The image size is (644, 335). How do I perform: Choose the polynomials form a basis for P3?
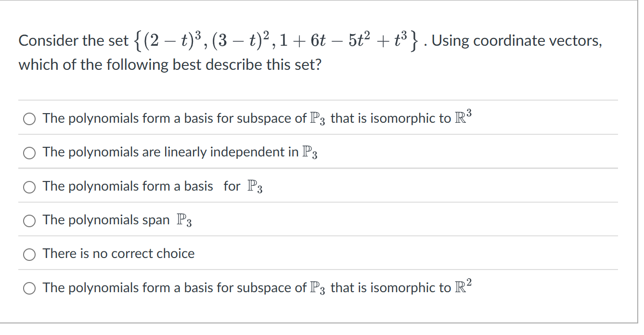tap(29, 187)
